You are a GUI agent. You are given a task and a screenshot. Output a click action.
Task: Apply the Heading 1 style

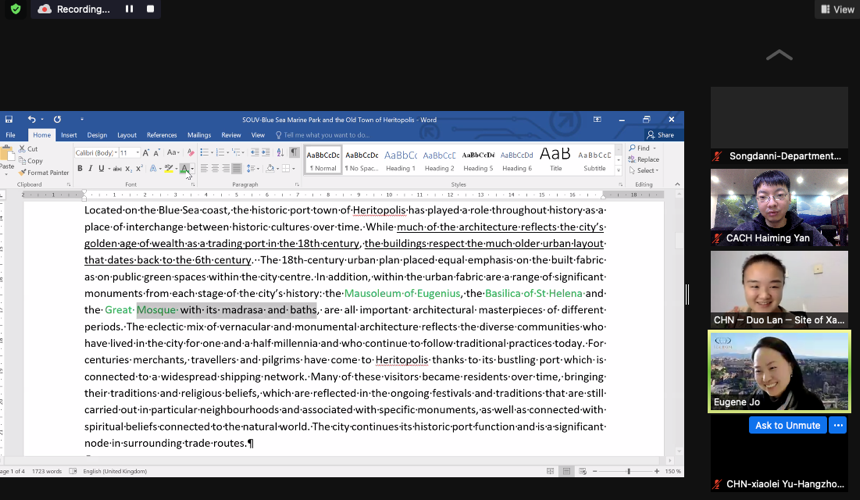click(x=400, y=160)
